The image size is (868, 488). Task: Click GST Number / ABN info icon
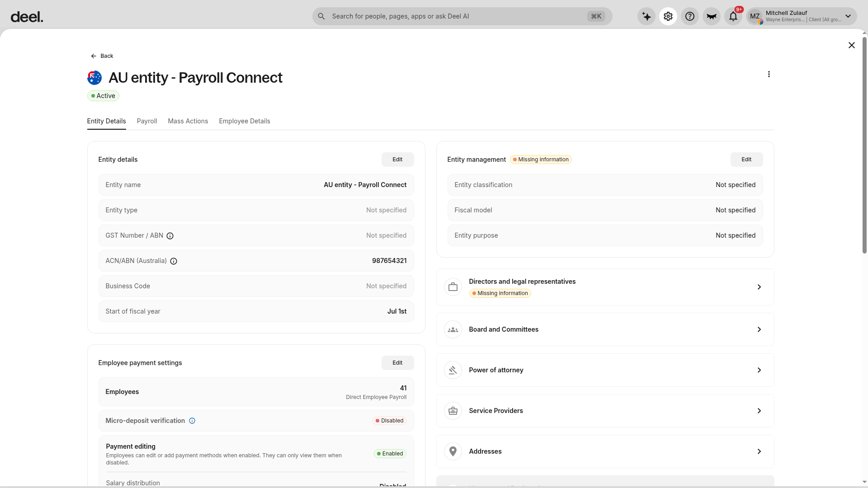point(170,236)
